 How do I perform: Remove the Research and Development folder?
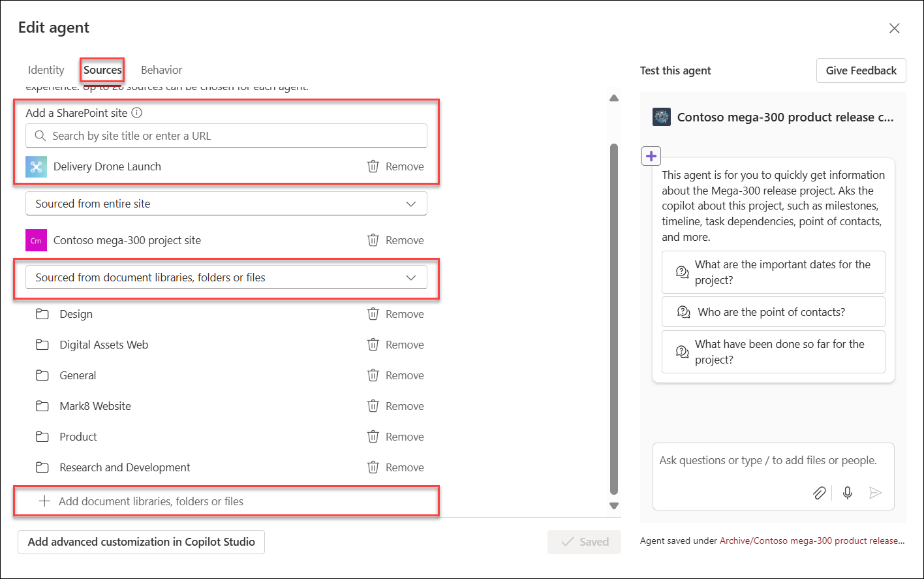pyautogui.click(x=395, y=467)
